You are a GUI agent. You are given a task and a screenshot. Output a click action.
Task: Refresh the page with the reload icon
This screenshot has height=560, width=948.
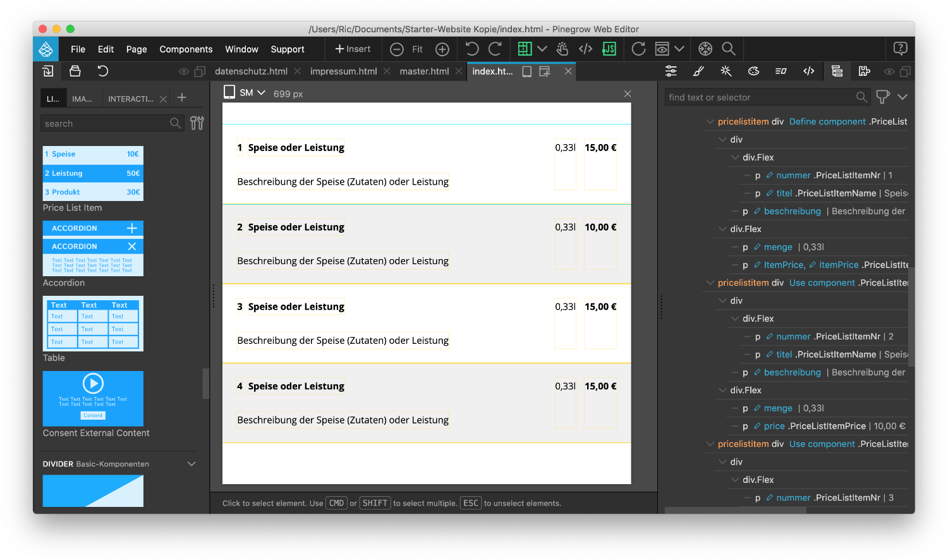[638, 49]
